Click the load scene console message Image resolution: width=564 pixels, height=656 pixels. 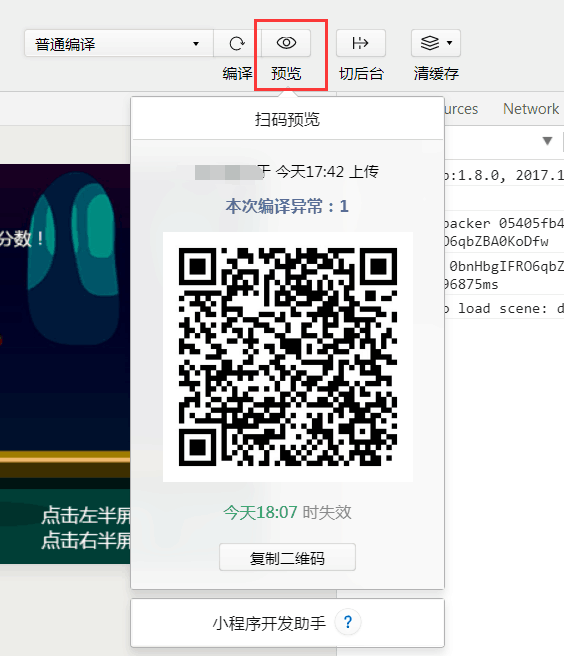504,308
